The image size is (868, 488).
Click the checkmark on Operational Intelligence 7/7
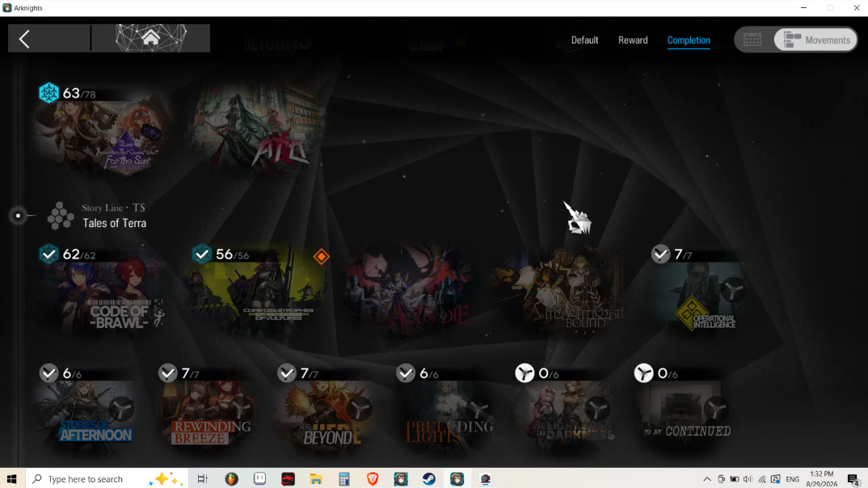(660, 254)
